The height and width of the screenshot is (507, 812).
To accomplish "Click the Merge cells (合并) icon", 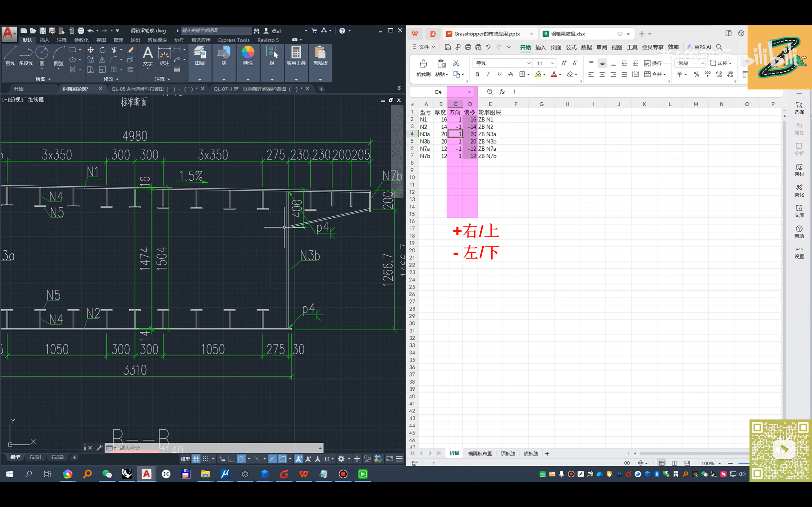I will coord(647,74).
